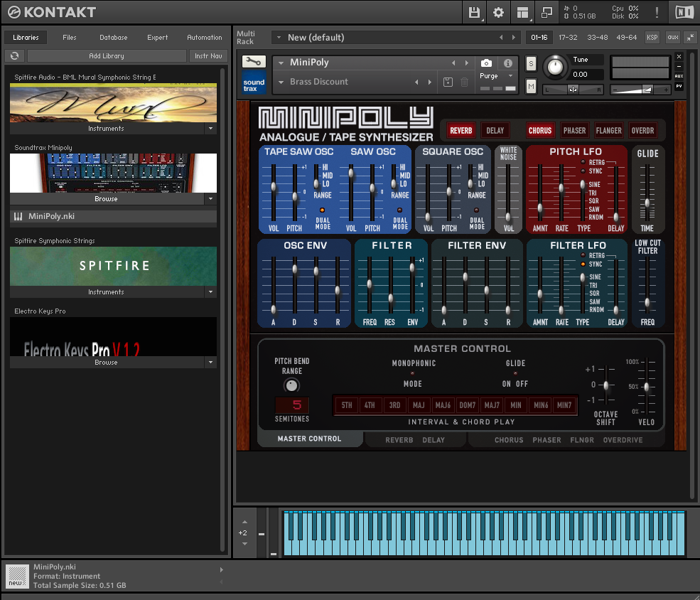Switch to the Automation tab
Viewport: 700px width, 600px height.
pyautogui.click(x=205, y=38)
